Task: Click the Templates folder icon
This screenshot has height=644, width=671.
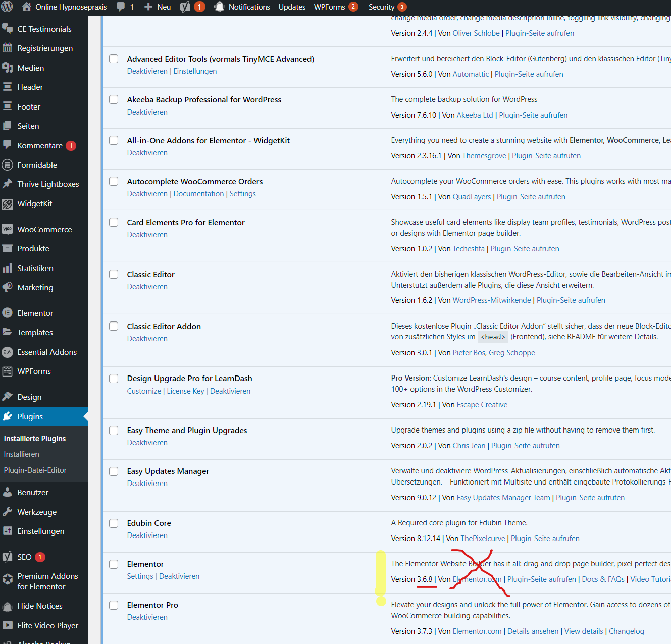Action: coord(8,332)
